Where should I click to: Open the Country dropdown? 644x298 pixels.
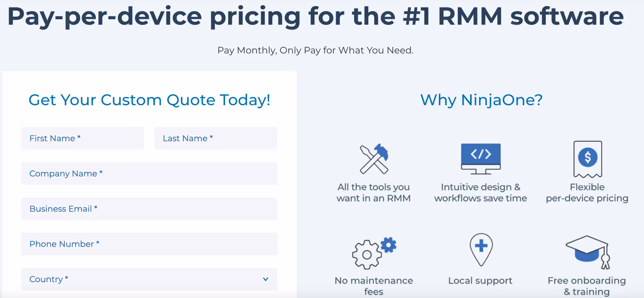pos(149,279)
